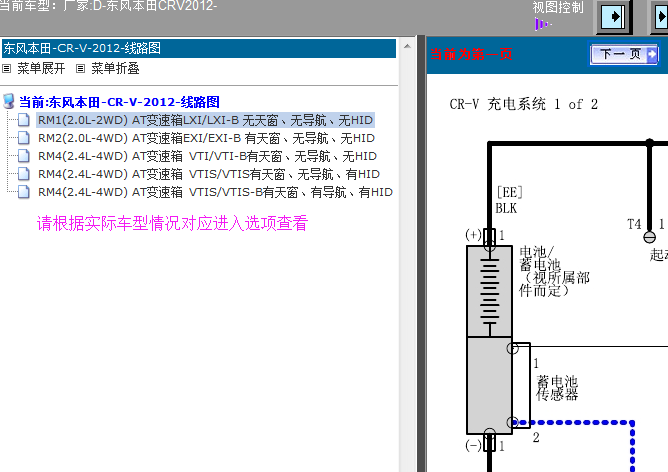Click the document icon beside the VTIS/VTIS entry

[24, 174]
